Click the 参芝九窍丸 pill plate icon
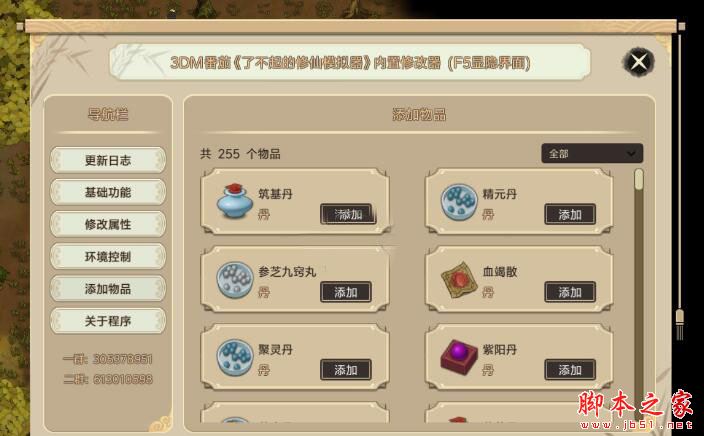The width and height of the screenshot is (704, 436). coord(234,279)
